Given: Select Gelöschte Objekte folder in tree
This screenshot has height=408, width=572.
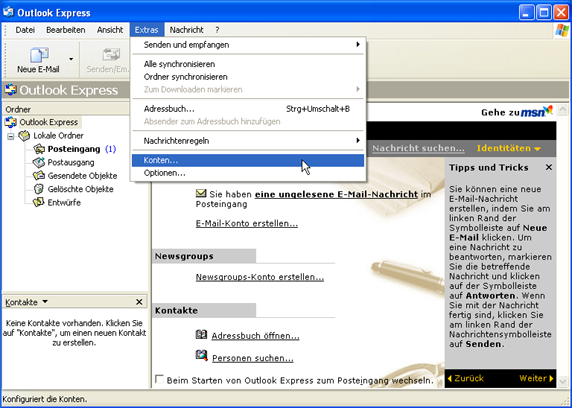Looking at the screenshot, I should pos(80,189).
